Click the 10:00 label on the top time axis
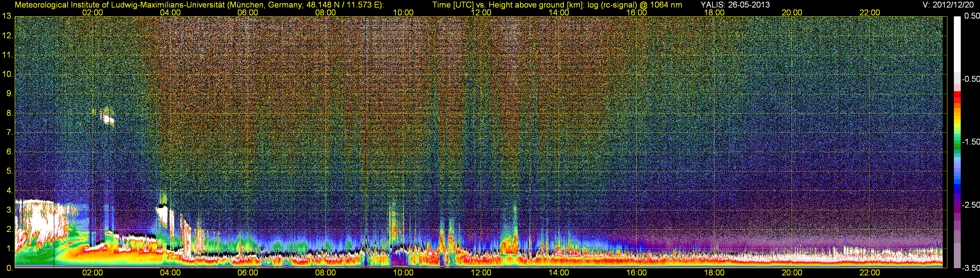980x278 pixels. pyautogui.click(x=403, y=12)
